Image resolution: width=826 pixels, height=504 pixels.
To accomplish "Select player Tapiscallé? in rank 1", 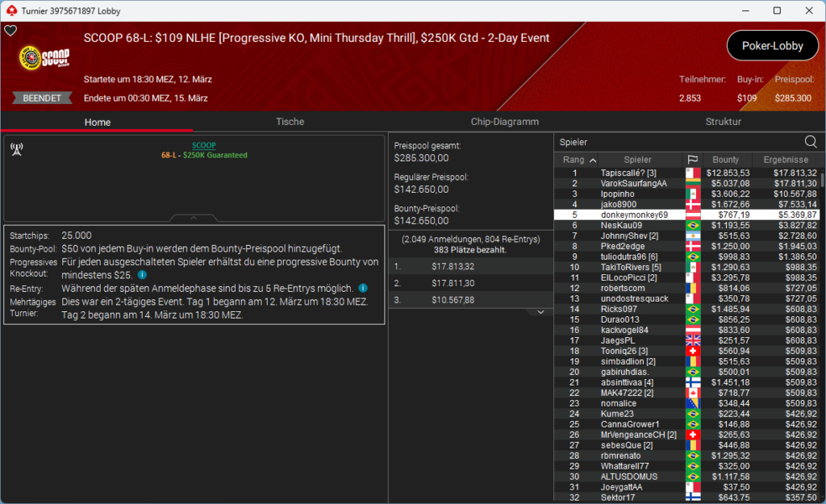I will (x=628, y=173).
